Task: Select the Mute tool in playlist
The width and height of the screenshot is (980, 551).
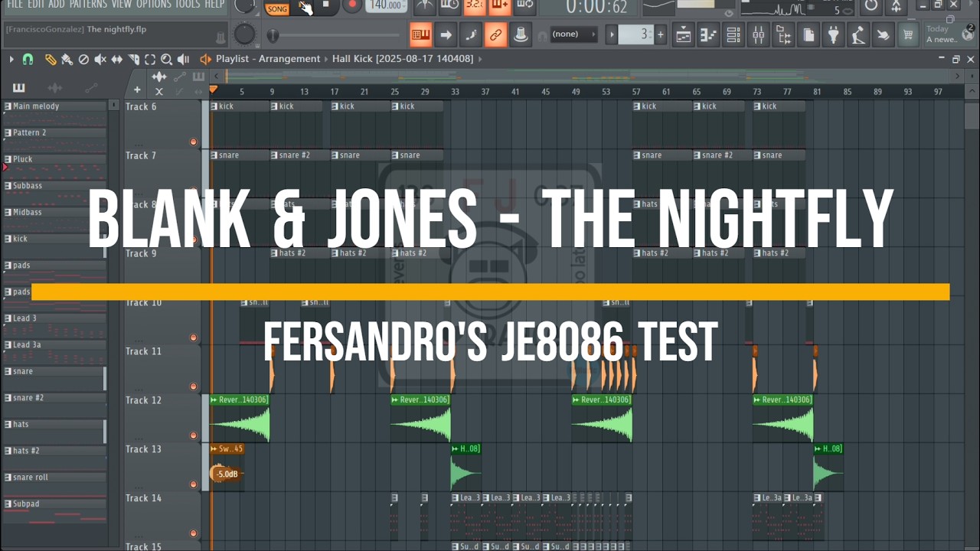Action: click(x=100, y=59)
